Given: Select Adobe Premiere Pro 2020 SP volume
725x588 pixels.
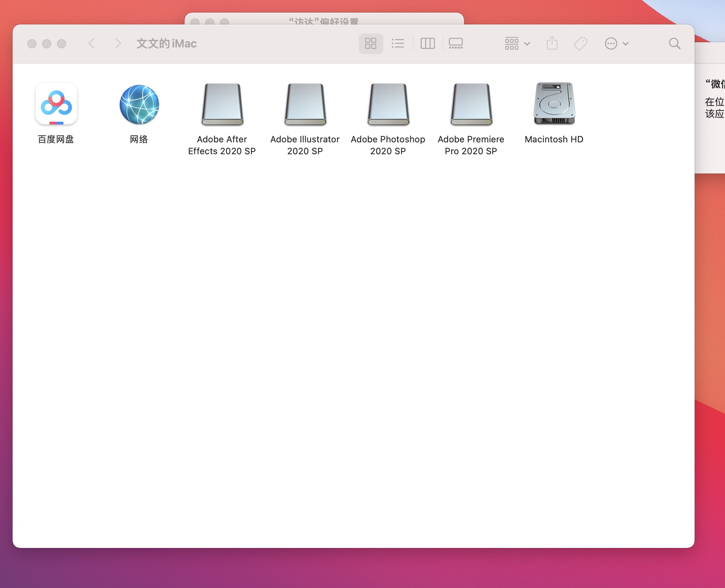Looking at the screenshot, I should (471, 104).
